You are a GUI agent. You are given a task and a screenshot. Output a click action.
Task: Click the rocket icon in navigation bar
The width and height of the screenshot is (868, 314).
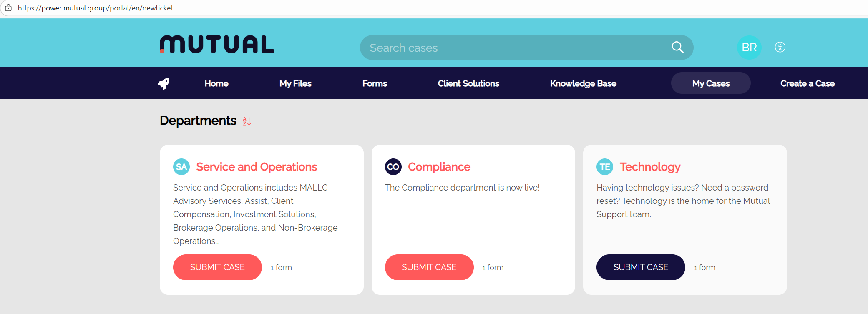point(164,84)
